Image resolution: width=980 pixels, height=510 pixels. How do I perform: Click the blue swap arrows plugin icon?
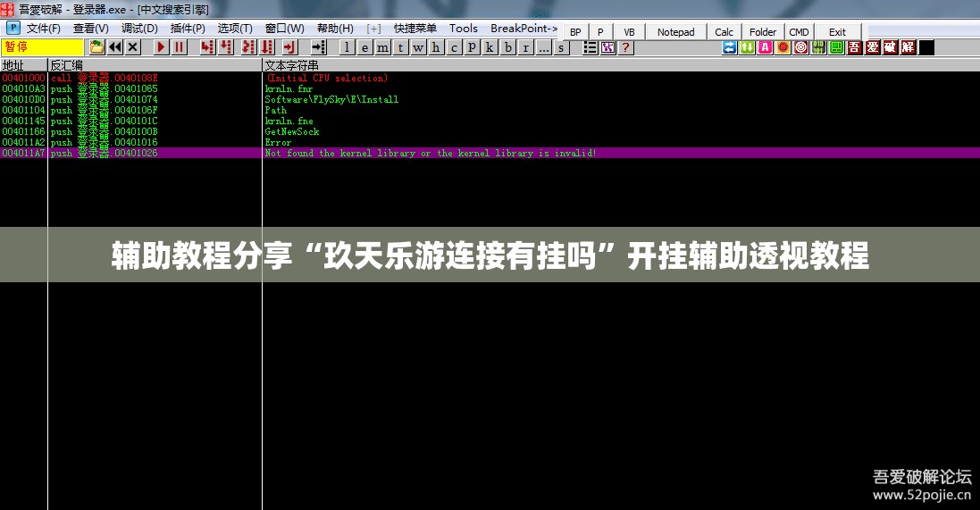729,47
